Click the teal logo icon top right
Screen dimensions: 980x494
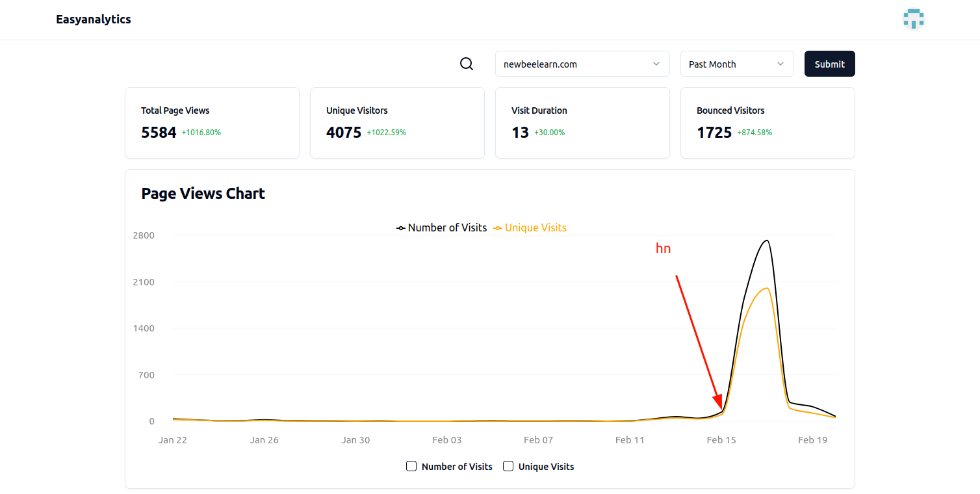pyautogui.click(x=913, y=19)
